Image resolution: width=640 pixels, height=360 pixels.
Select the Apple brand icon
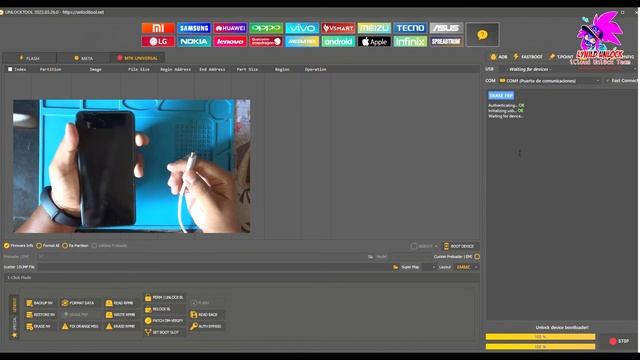(x=374, y=41)
